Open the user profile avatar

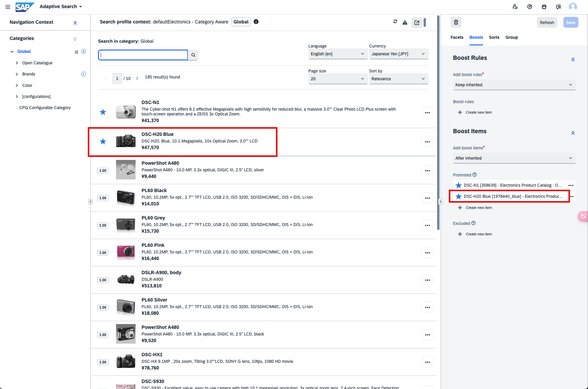pyautogui.click(x=573, y=7)
